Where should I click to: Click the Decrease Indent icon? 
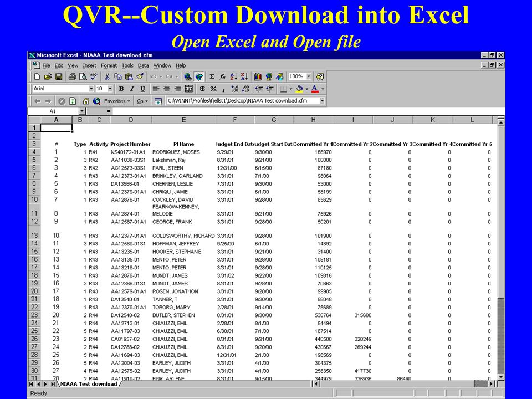click(x=259, y=89)
